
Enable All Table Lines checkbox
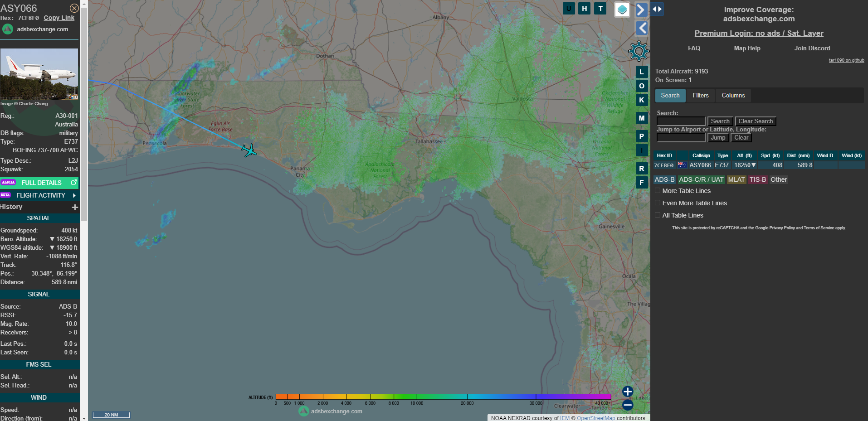[x=658, y=215]
